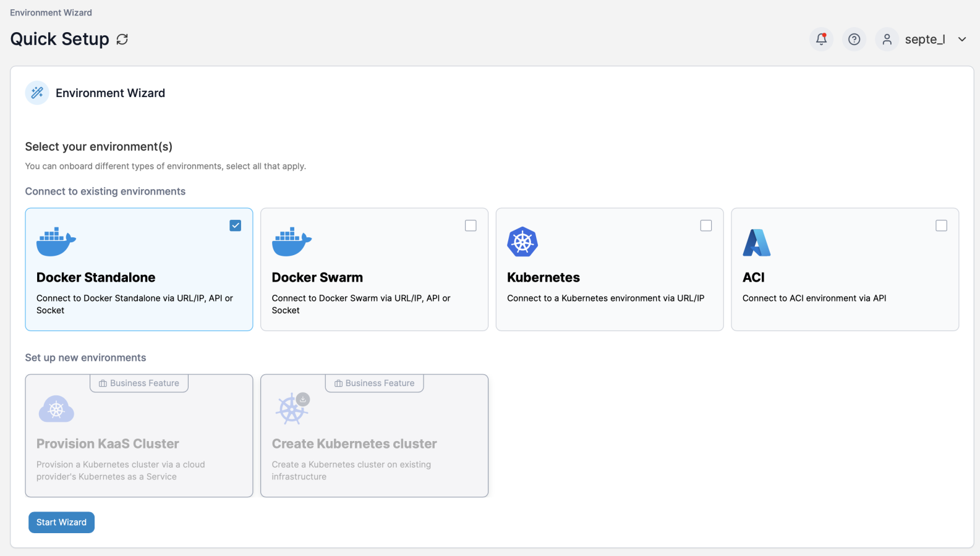980x556 pixels.
Task: Click the refresh icon beside Quick Setup
Action: click(122, 40)
